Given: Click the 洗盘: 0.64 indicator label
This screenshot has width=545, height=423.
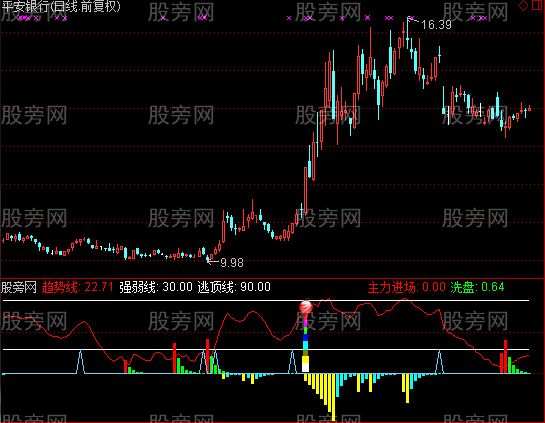Looking at the screenshot, I should pos(477,287).
